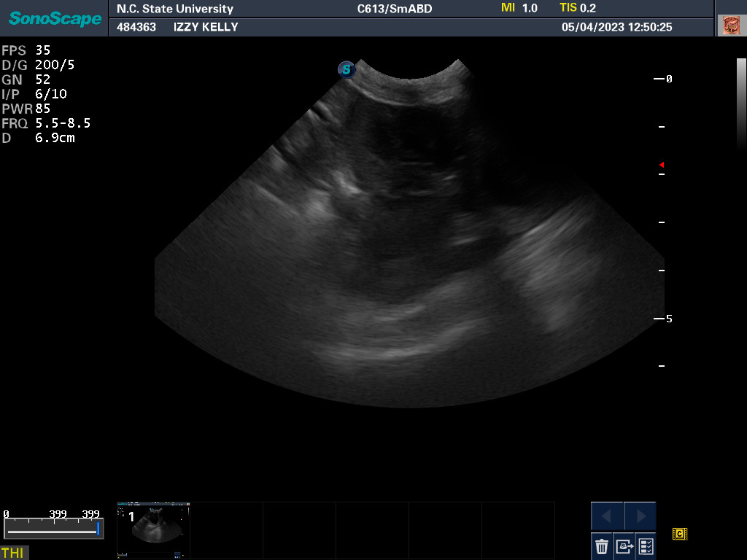Click the blue S probe orientation marker
The height and width of the screenshot is (560, 747).
tap(347, 70)
